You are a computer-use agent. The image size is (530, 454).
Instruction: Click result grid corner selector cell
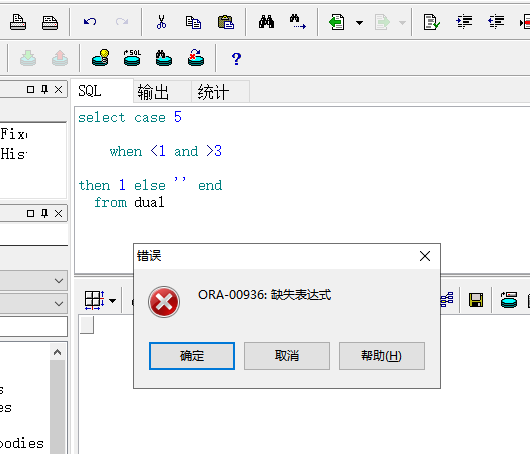(87, 325)
